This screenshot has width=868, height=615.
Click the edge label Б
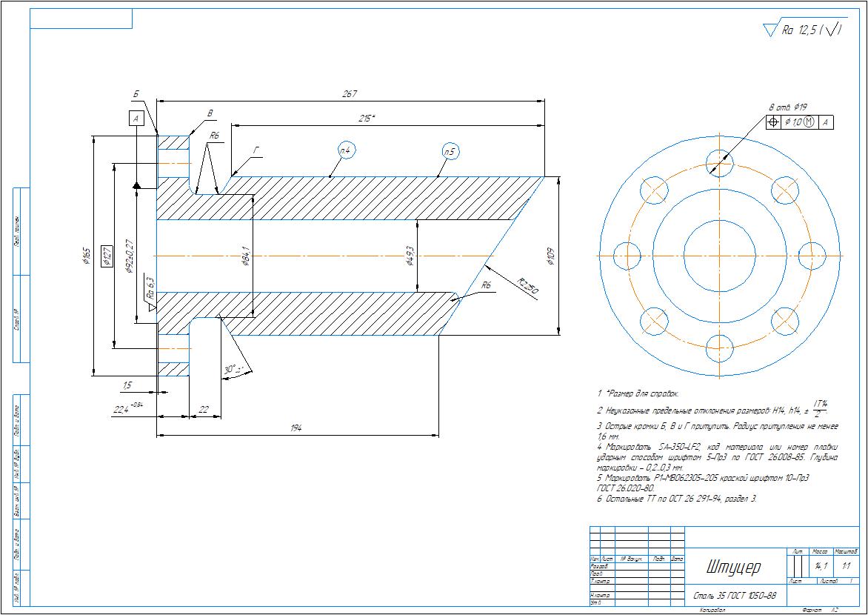pos(136,95)
